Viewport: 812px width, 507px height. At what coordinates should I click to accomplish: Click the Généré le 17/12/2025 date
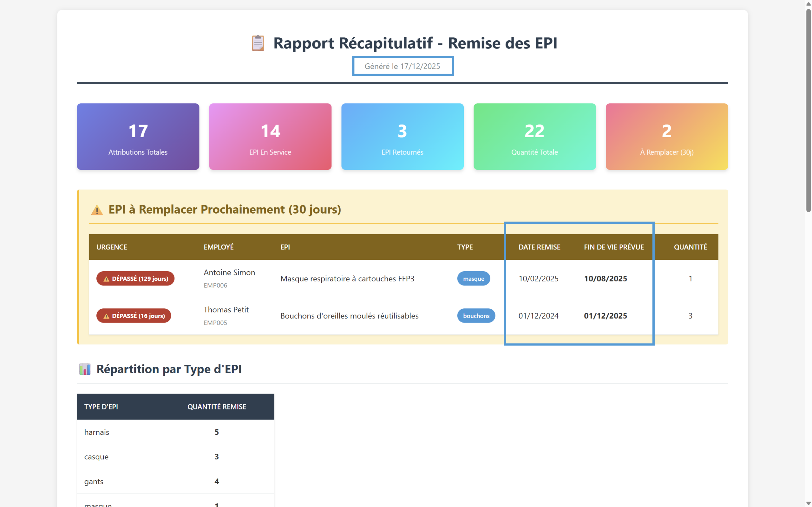(x=402, y=67)
